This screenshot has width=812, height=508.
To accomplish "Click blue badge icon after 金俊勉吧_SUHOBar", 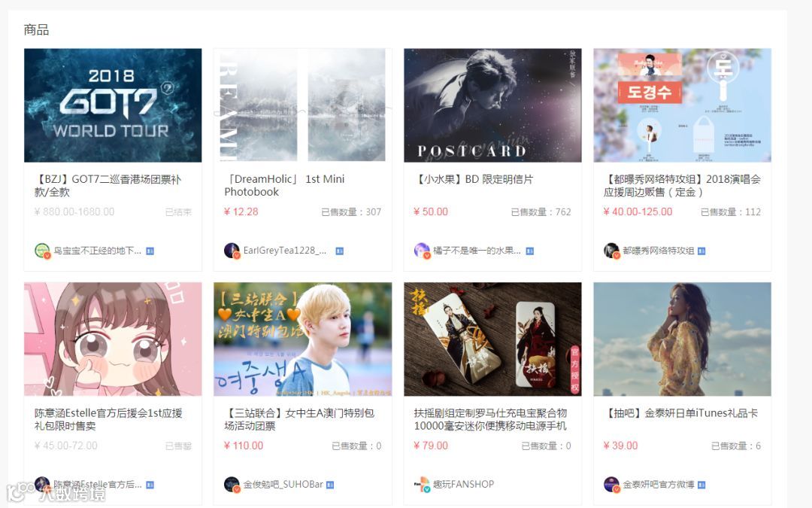I will [330, 485].
